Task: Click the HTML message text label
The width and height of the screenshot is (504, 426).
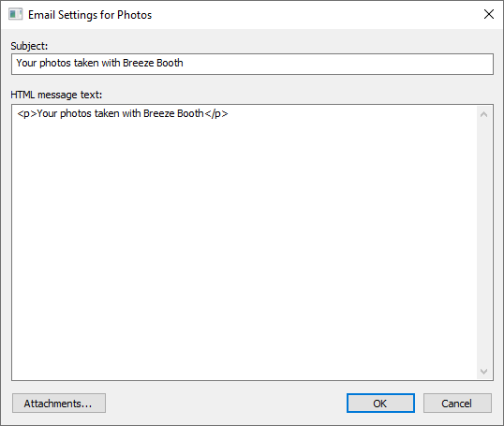Action: click(56, 95)
